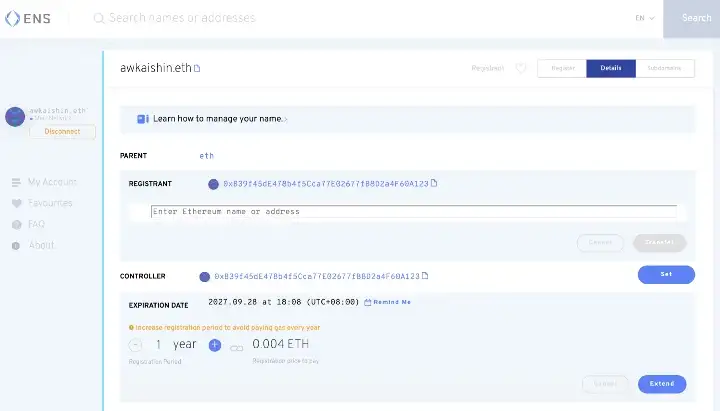The width and height of the screenshot is (720, 411).
Task: Decrease registration period with minus icon
Action: point(135,345)
